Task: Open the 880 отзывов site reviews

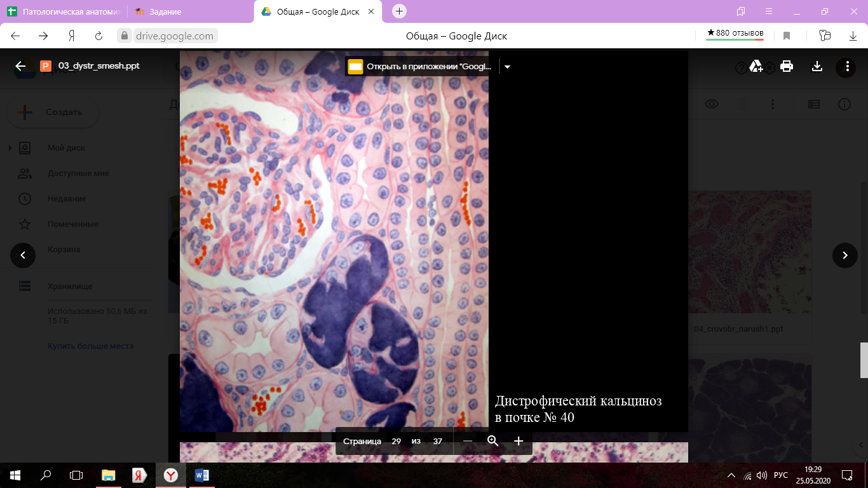Action: 735,34
